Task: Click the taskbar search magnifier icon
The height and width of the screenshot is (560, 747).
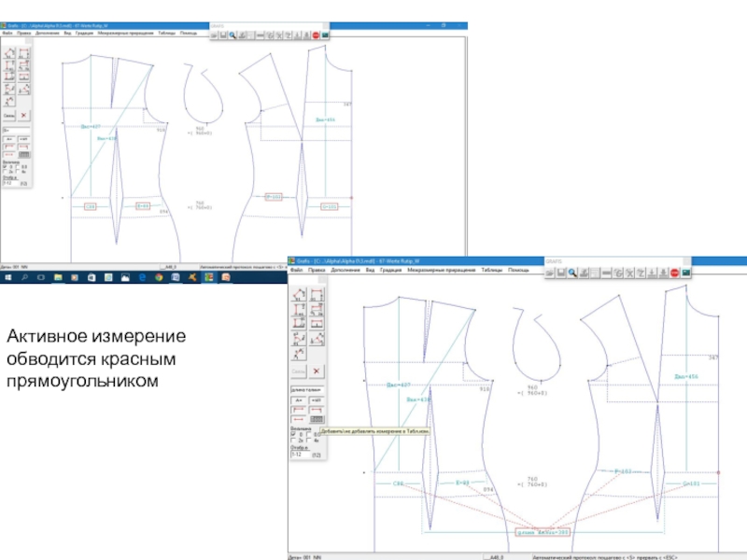Action: (x=24, y=277)
